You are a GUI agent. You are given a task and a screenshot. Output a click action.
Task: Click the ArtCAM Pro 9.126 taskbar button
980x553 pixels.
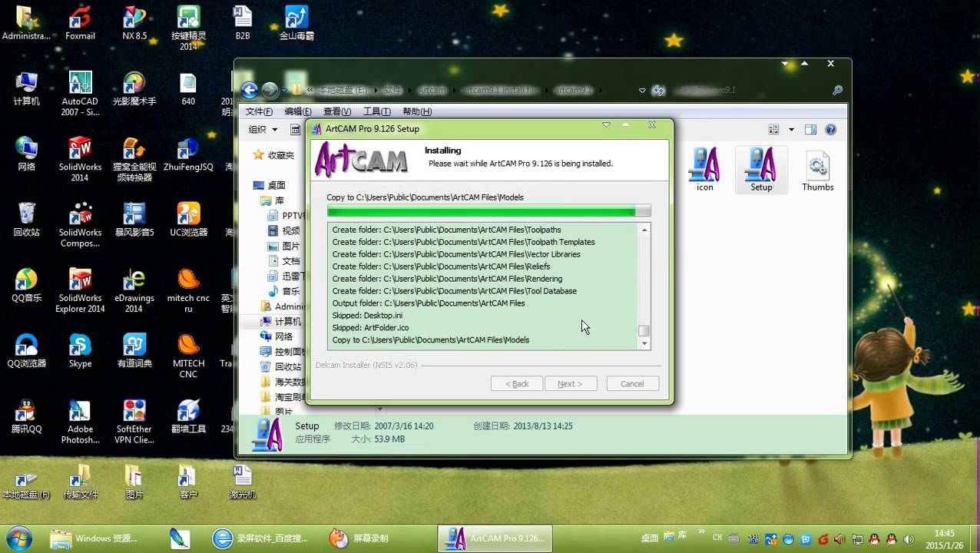click(x=495, y=538)
